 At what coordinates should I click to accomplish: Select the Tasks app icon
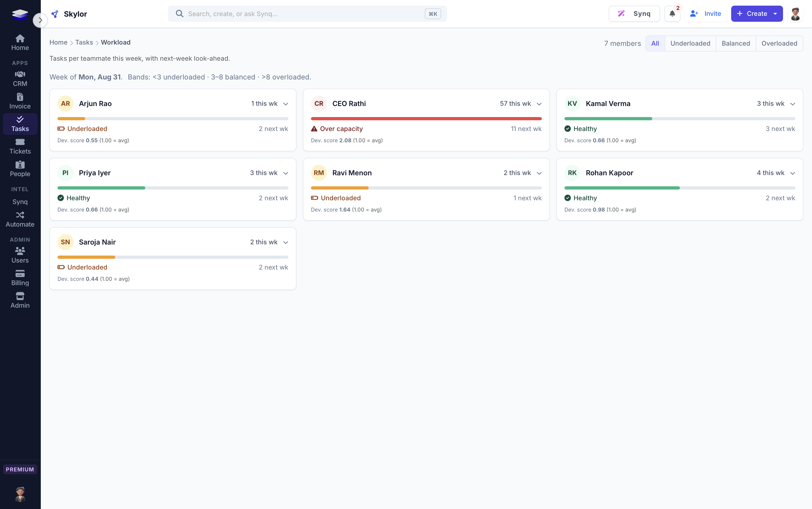[20, 124]
